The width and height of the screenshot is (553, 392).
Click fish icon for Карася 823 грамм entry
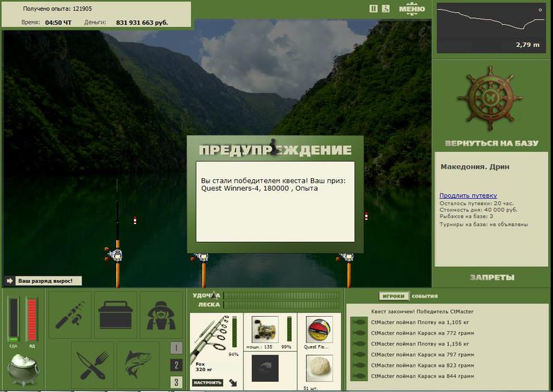coord(359,365)
